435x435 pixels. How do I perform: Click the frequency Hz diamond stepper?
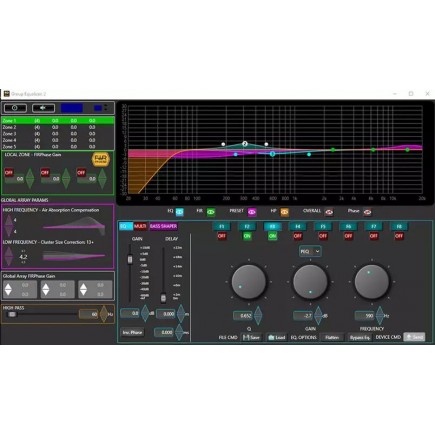tap(380, 316)
